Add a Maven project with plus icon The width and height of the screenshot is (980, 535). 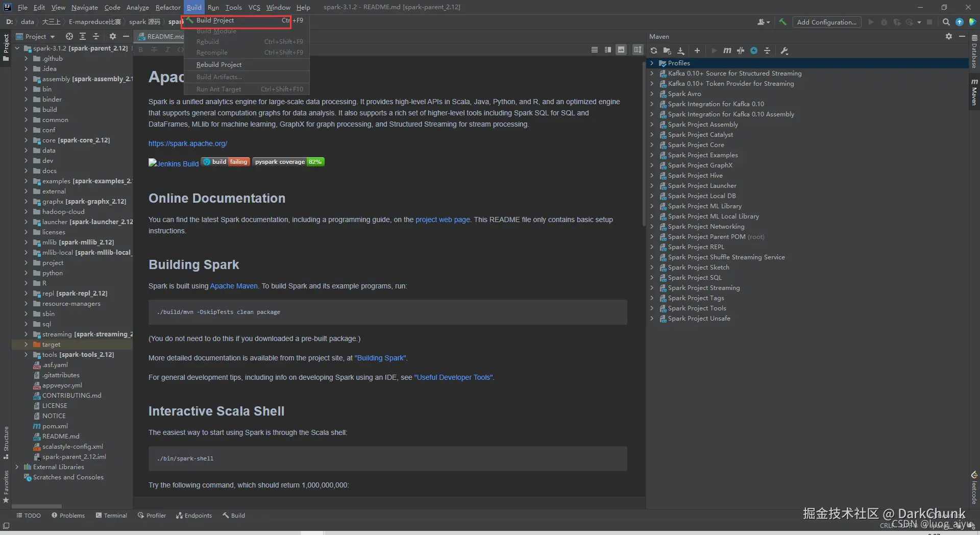pyautogui.click(x=697, y=51)
